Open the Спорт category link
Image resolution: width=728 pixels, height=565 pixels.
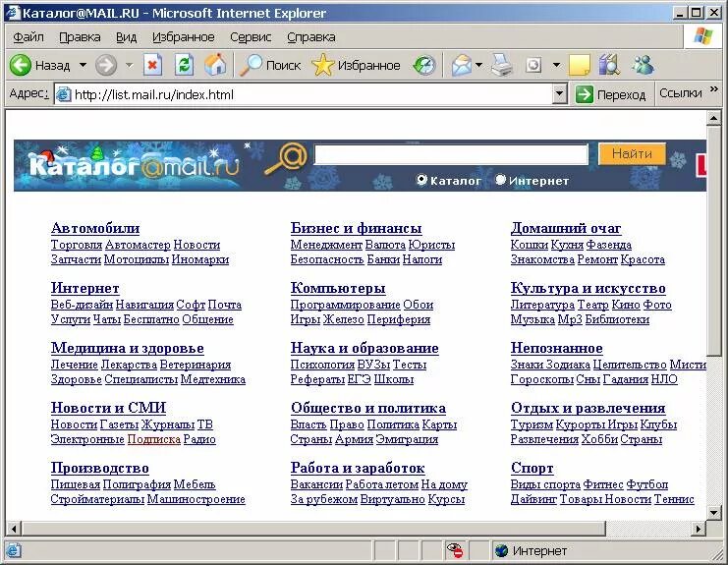pos(532,468)
